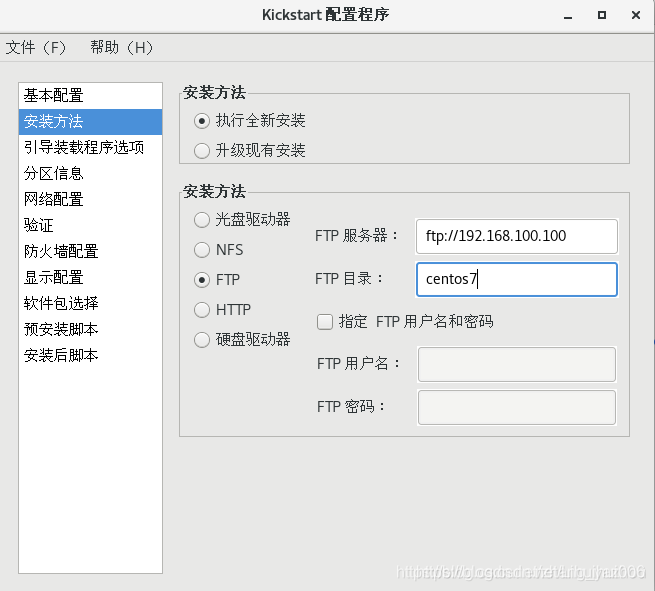Click the FTP 目录 field containing centos7

click(x=517, y=279)
